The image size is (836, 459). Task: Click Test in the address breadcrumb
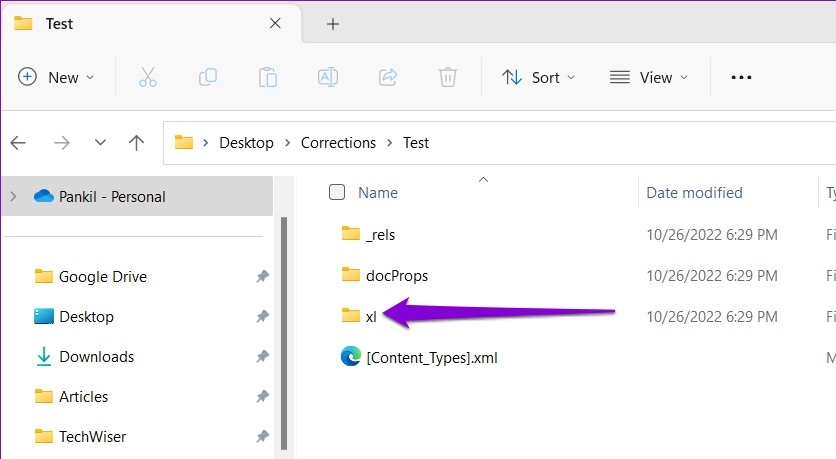(416, 143)
